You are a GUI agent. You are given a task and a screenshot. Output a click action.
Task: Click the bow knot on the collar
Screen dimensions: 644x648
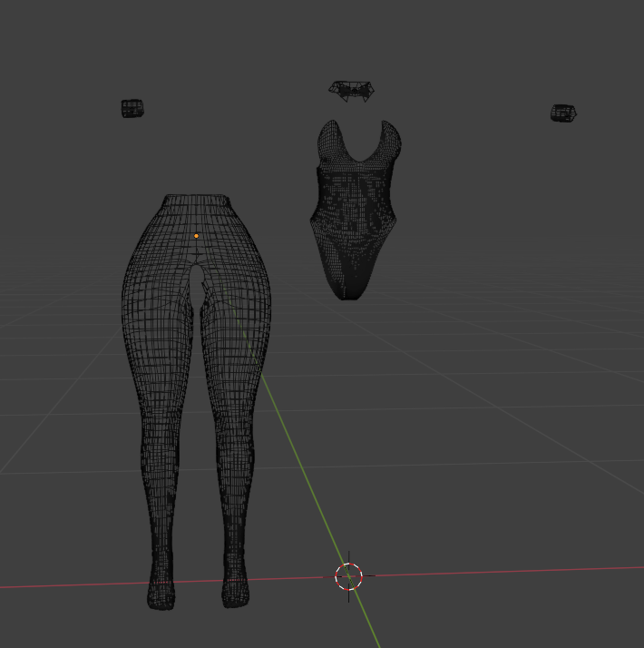click(354, 91)
